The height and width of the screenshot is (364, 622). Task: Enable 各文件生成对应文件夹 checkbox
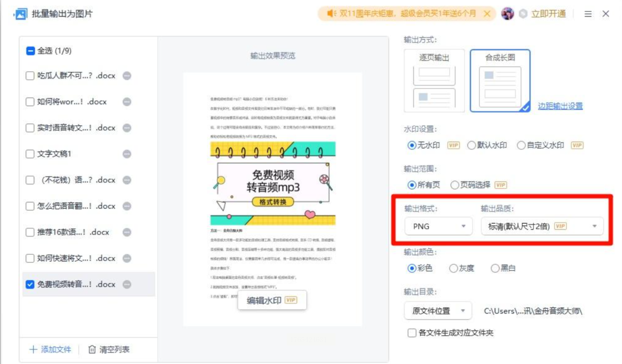click(412, 333)
